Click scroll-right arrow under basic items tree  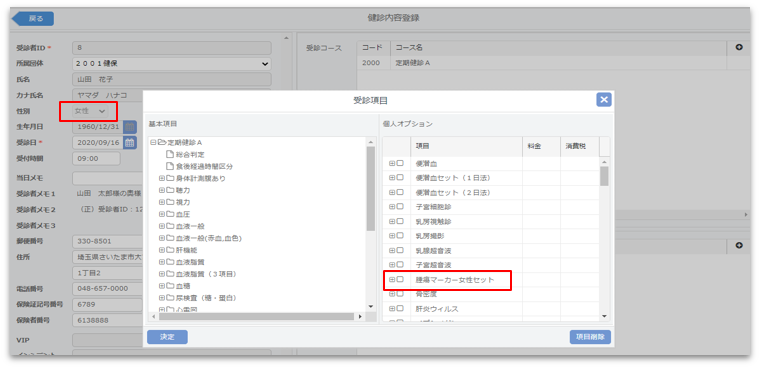(360, 316)
